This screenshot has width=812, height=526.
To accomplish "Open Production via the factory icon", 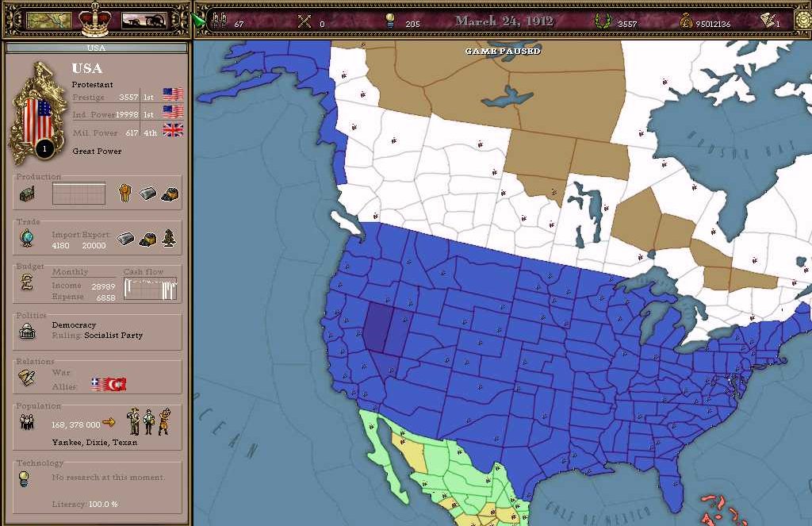I will pyautogui.click(x=27, y=194).
